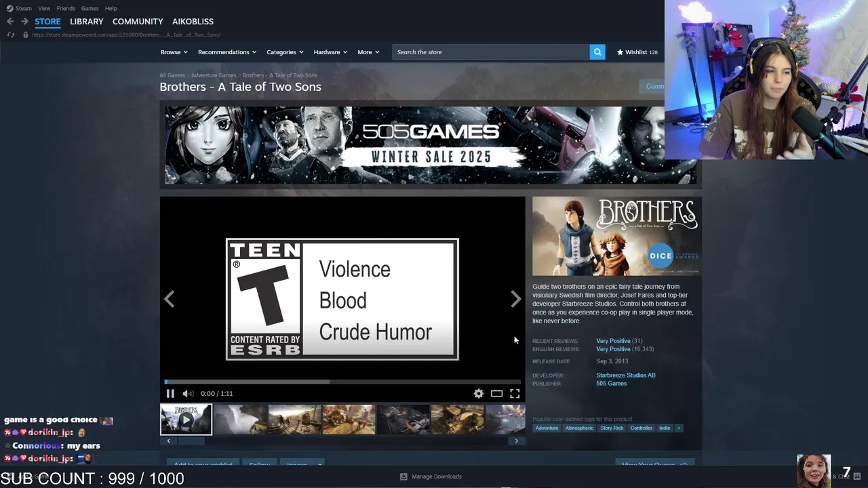Open the Help menu
This screenshot has width=868, height=488.
(111, 8)
